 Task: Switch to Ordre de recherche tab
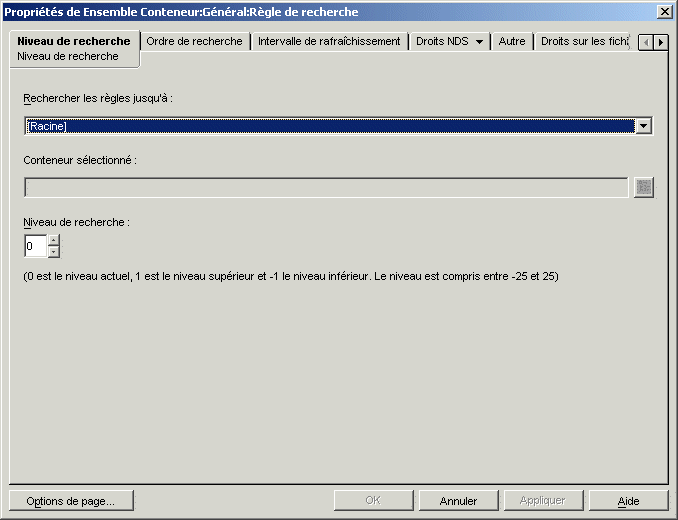[x=195, y=41]
